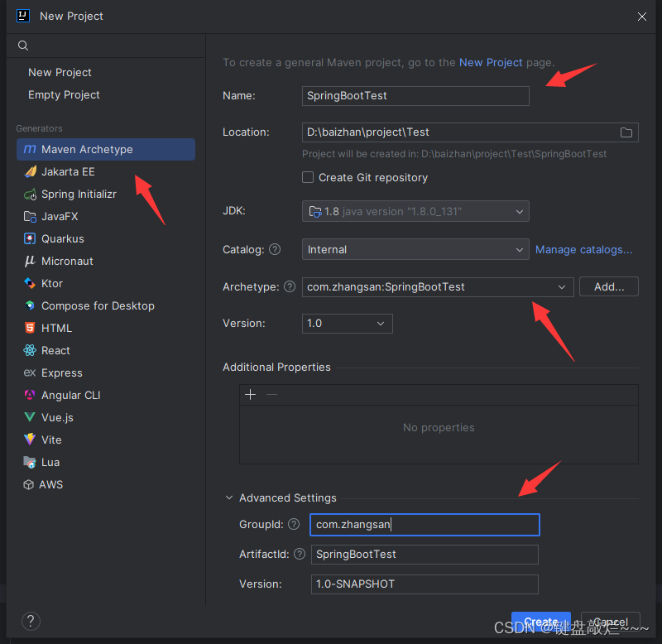
Task: Follow the New Project page link
Action: pos(491,63)
